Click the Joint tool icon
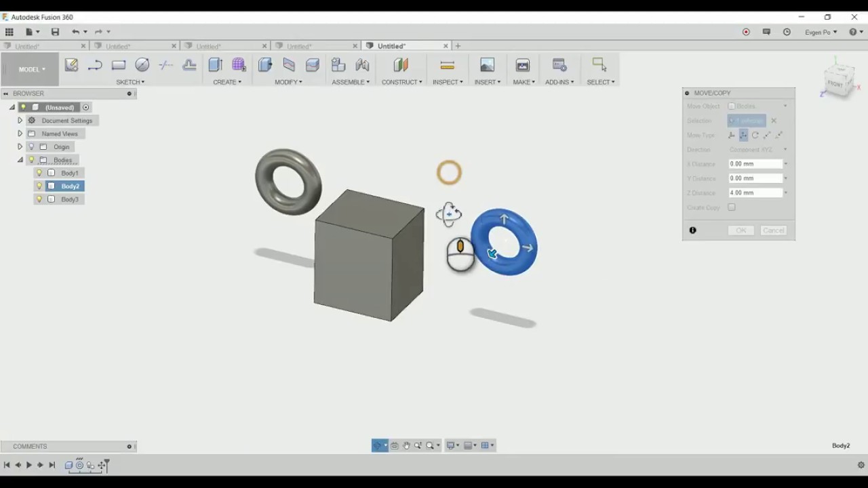The width and height of the screenshot is (868, 488). [362, 65]
